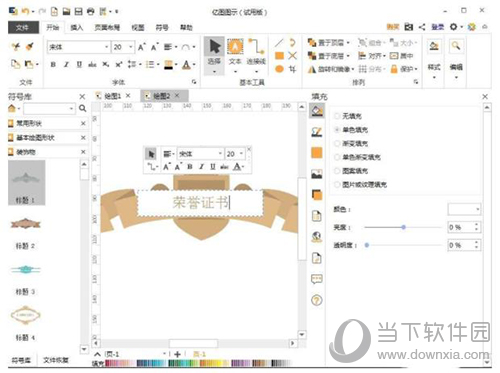Open the ribbon font size 20 dropdown

pos(131,47)
